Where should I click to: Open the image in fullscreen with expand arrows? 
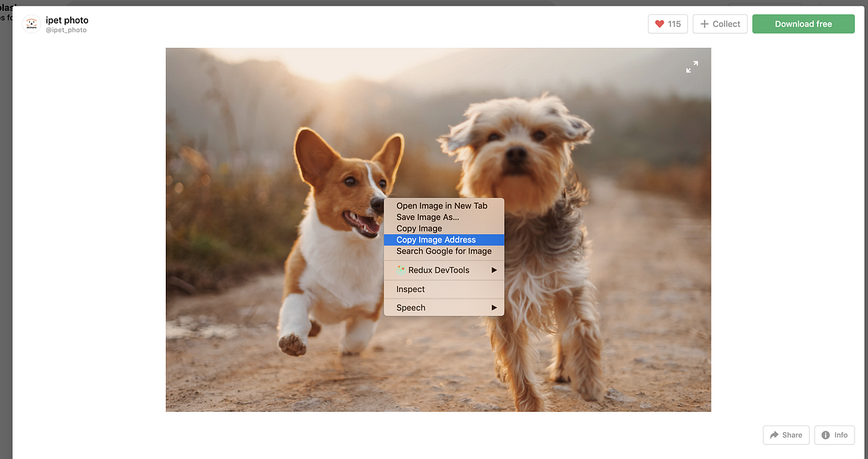[x=692, y=68]
